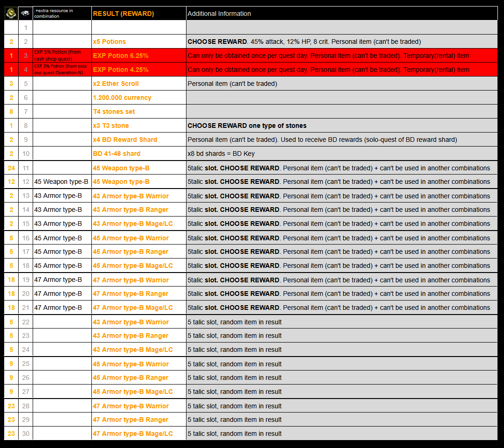Viewport: 504px width, 448px height.
Task: Select the 'x5 Potions' reward cell
Action: (x=110, y=42)
